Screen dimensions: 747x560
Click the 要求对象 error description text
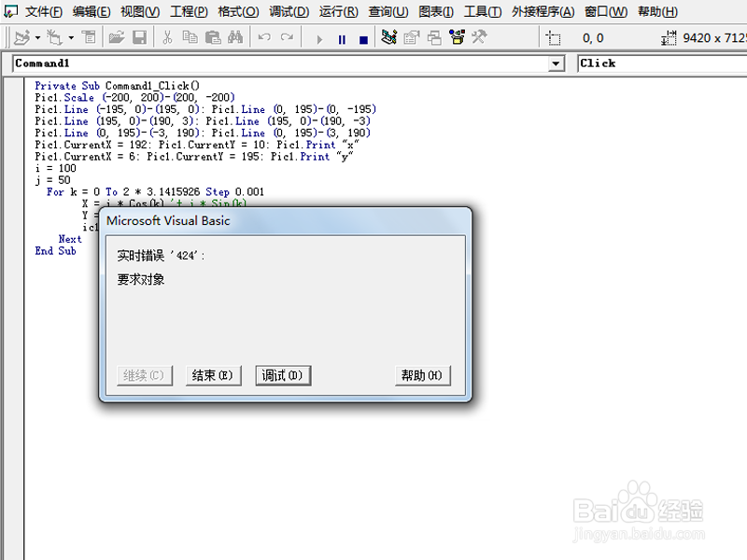point(141,279)
